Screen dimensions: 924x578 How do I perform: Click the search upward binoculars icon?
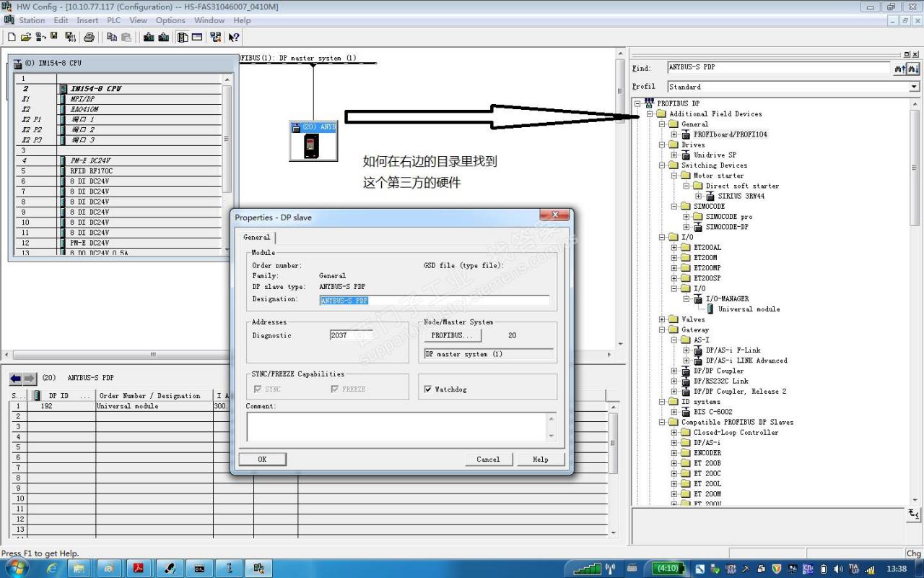pyautogui.click(x=899, y=68)
